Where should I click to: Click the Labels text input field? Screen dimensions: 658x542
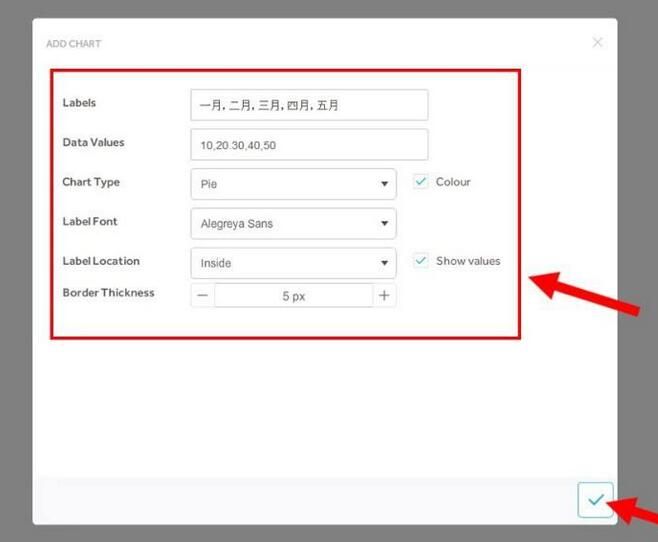coord(309,105)
